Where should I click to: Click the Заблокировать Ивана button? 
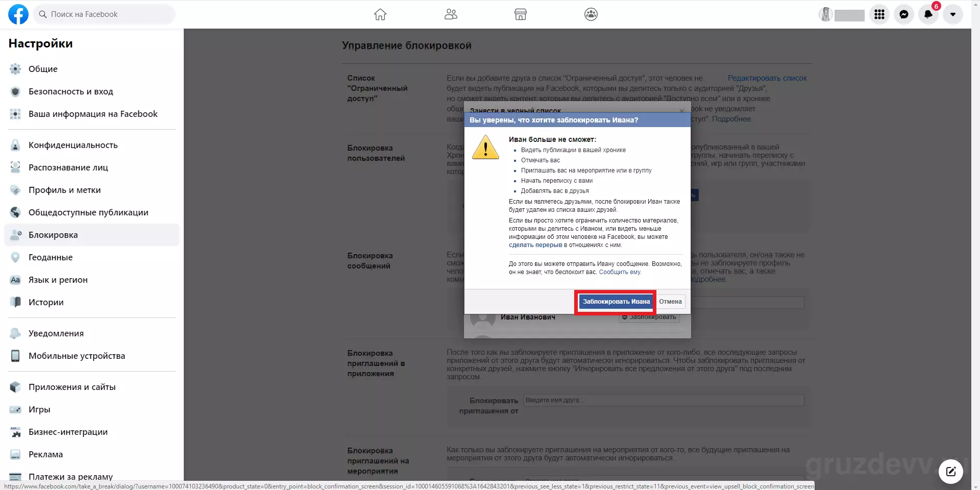click(x=616, y=302)
